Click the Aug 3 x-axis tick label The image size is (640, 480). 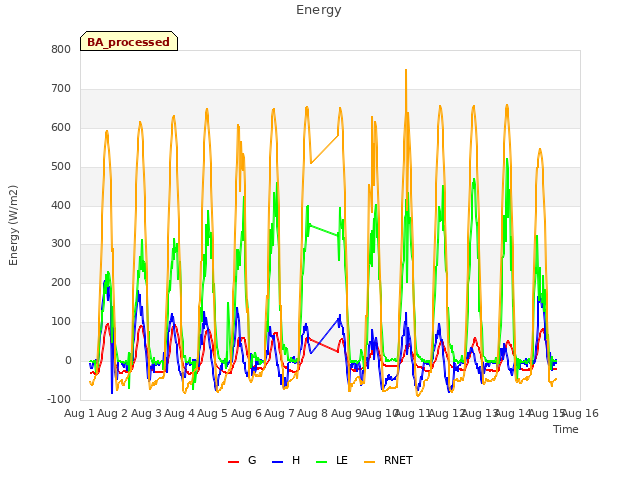pyautogui.click(x=146, y=413)
